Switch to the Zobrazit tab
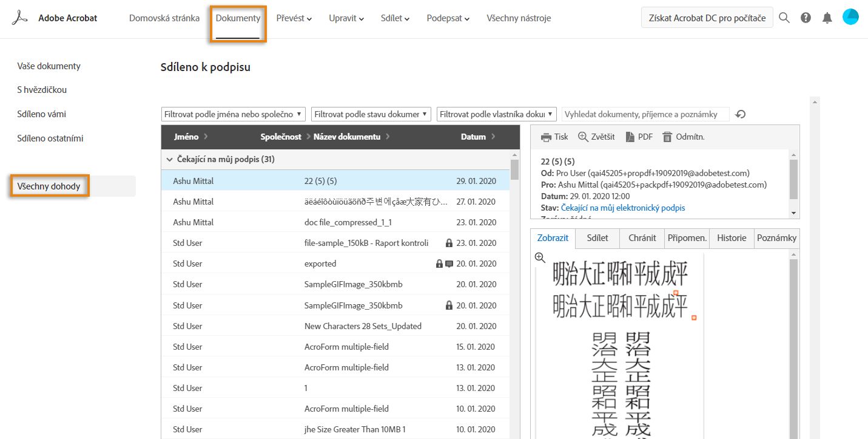Image resolution: width=868 pixels, height=439 pixels. (x=553, y=238)
